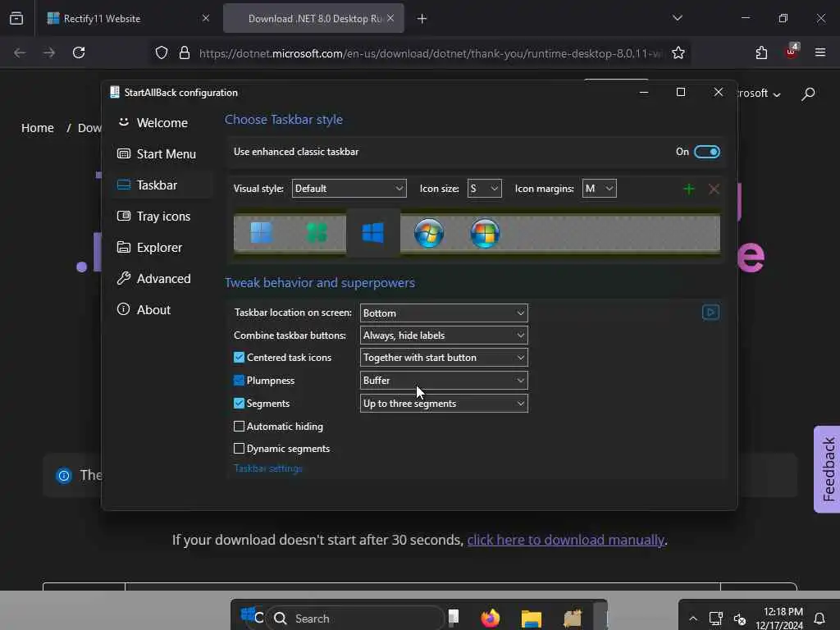Go back in the browser
Viewport: 840px width, 630px height.
[20, 52]
